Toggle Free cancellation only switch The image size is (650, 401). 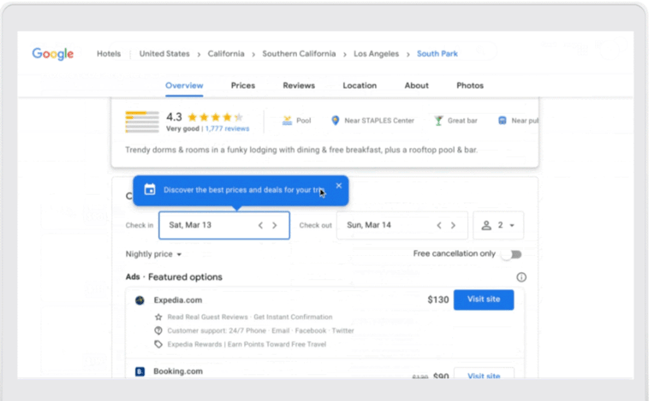click(x=512, y=254)
